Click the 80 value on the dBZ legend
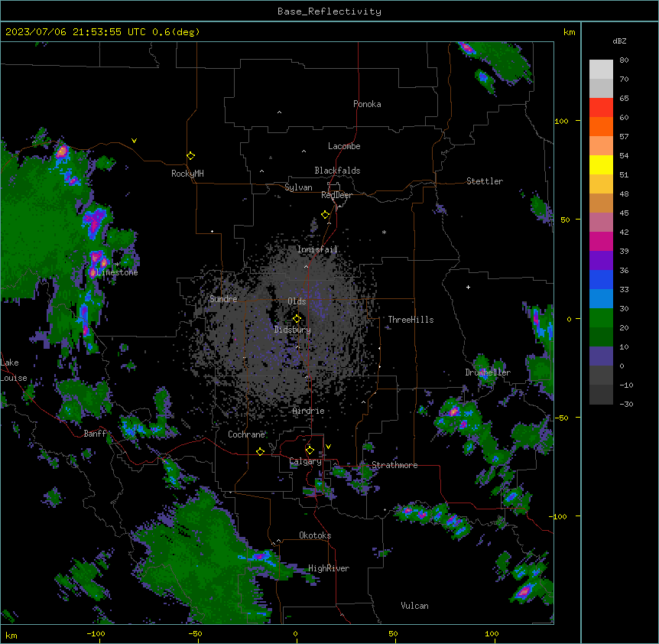This screenshot has width=659, height=644. pyautogui.click(x=624, y=60)
